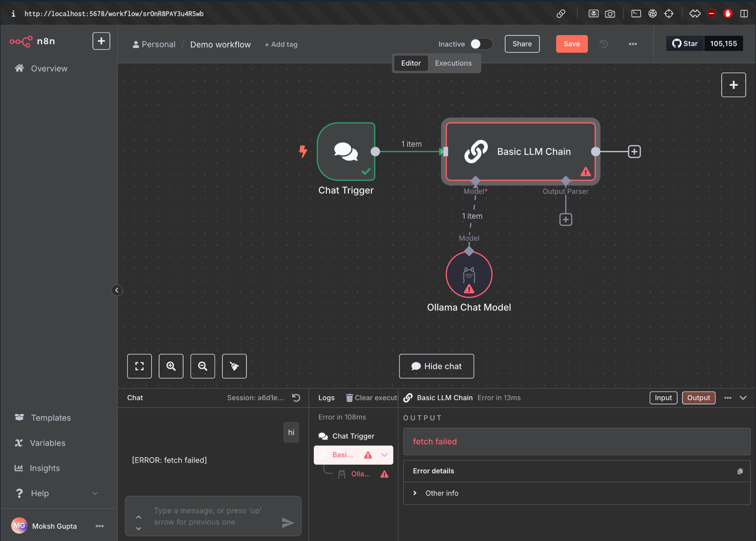The width and height of the screenshot is (756, 541).
Task: Select Basic LLM Chain log entry
Action: click(353, 455)
